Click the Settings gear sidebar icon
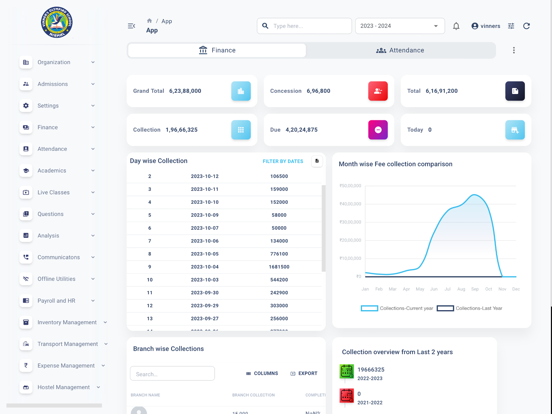 click(x=26, y=106)
